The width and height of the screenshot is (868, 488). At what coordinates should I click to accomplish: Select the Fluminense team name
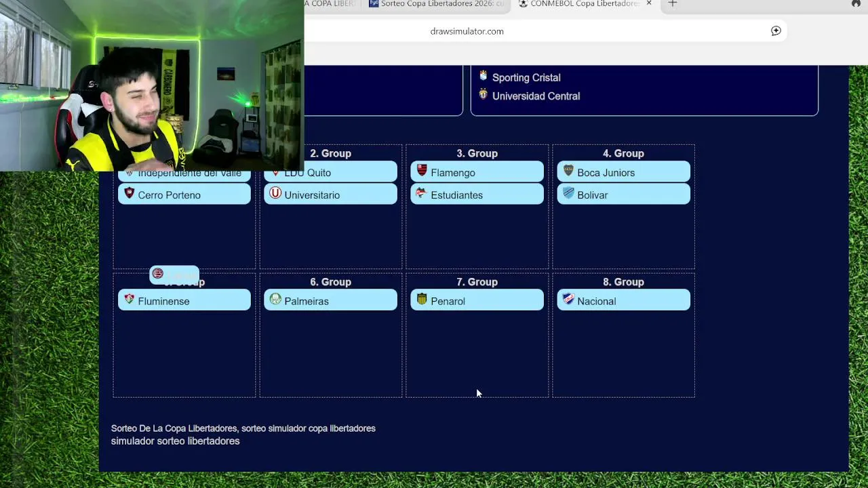(163, 302)
